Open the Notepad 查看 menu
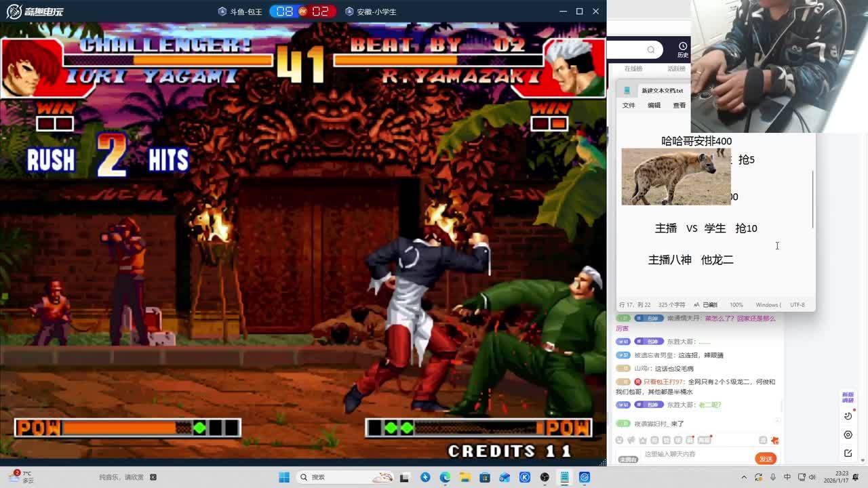Image resolution: width=868 pixels, height=488 pixels. pos(679,105)
